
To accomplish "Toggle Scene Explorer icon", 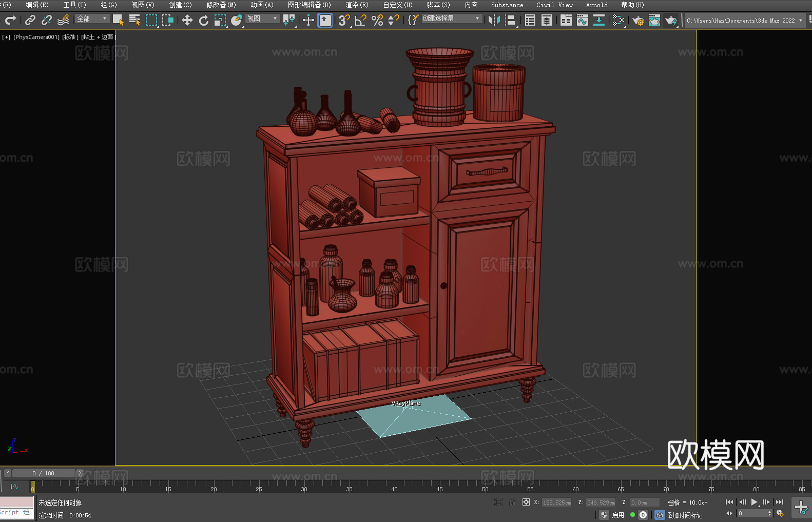I will pos(530,20).
